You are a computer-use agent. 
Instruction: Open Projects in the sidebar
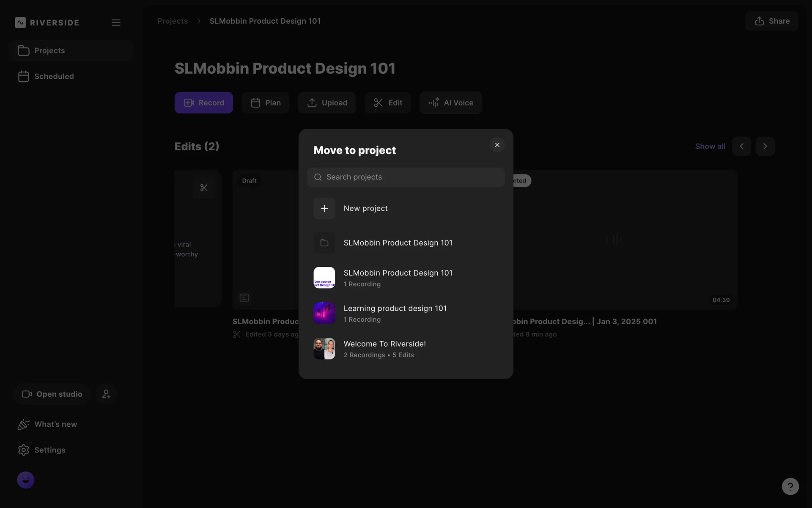49,51
